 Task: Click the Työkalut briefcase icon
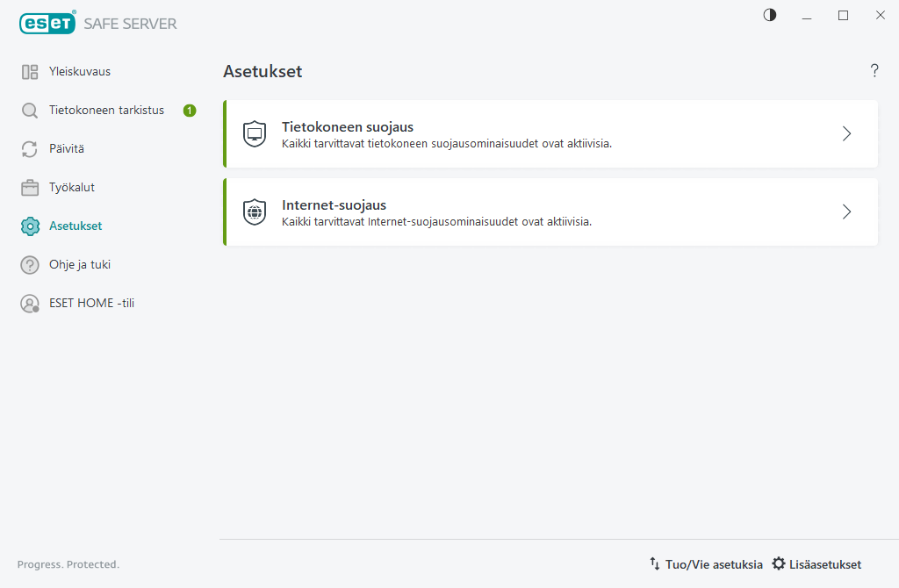pyautogui.click(x=30, y=188)
